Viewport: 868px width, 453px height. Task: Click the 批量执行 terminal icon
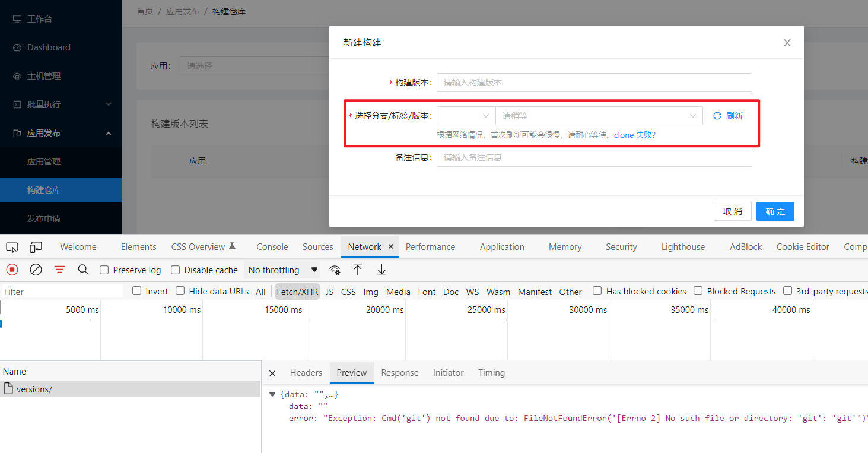[17, 104]
